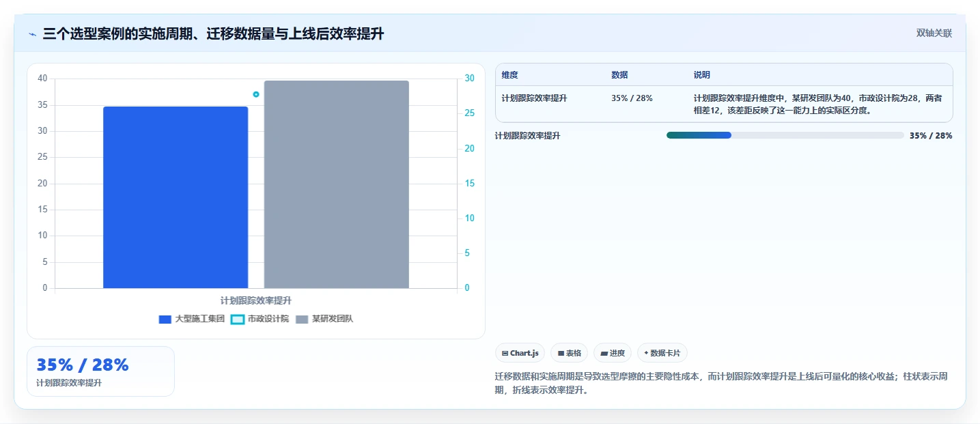Image resolution: width=980 pixels, height=424 pixels.
Task: Click the blue 大型施工集团 bar
Action: pos(176,197)
